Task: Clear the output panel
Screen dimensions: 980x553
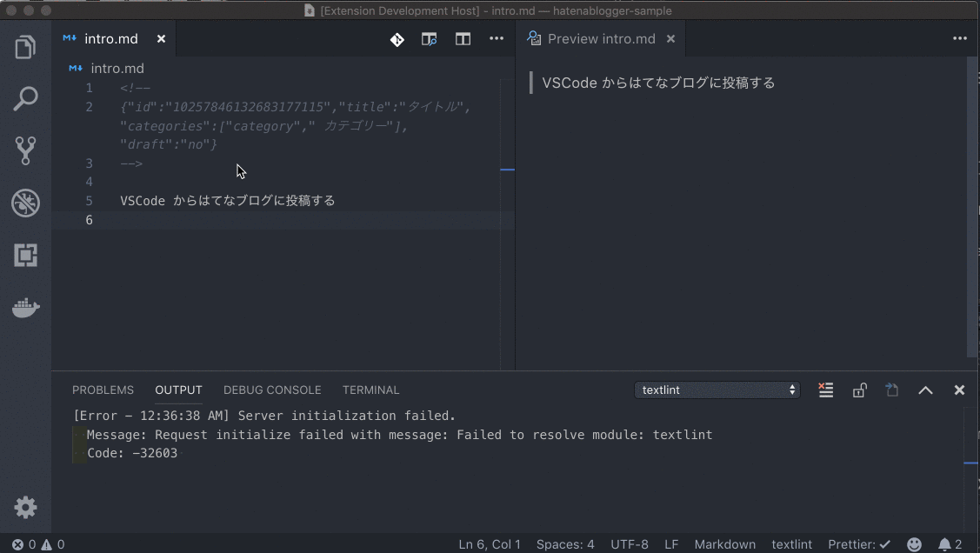Action: [x=825, y=390]
